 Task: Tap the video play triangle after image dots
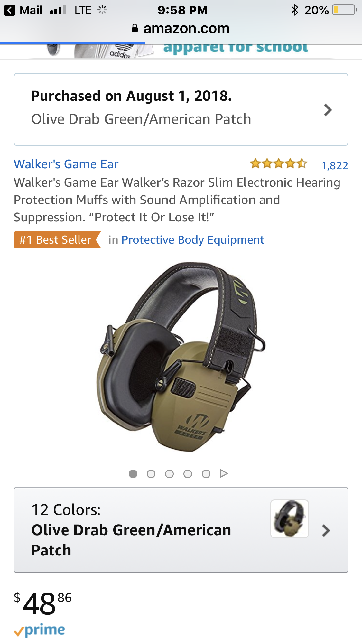point(224,473)
